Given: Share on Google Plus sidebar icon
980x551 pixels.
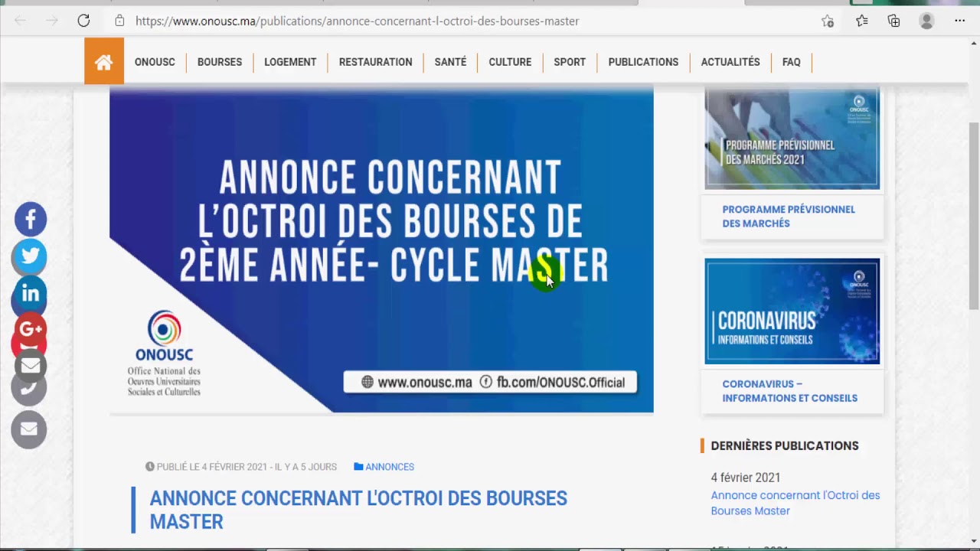Looking at the screenshot, I should (31, 329).
